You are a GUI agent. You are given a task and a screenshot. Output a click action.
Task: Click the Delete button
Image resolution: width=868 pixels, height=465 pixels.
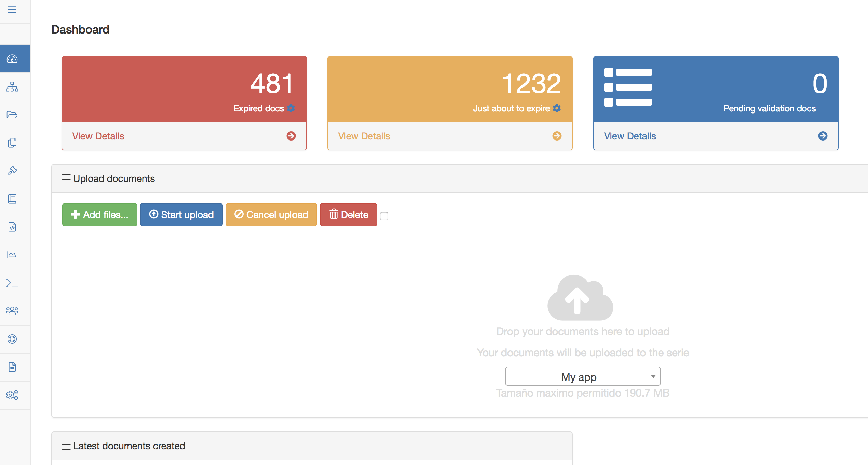349,215
